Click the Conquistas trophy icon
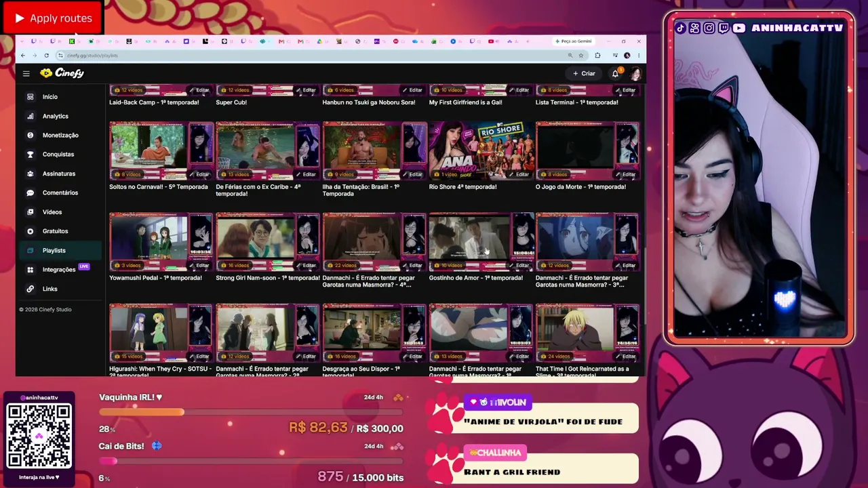Screen dimensions: 868x488 pos(30,155)
